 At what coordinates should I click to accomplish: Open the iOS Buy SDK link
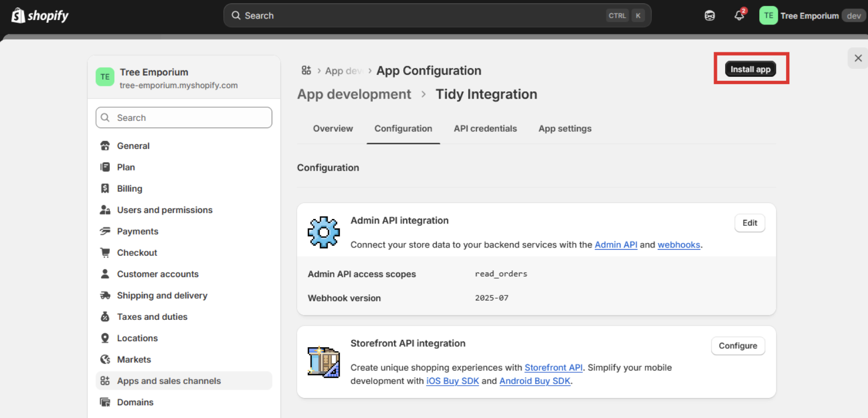(x=452, y=381)
